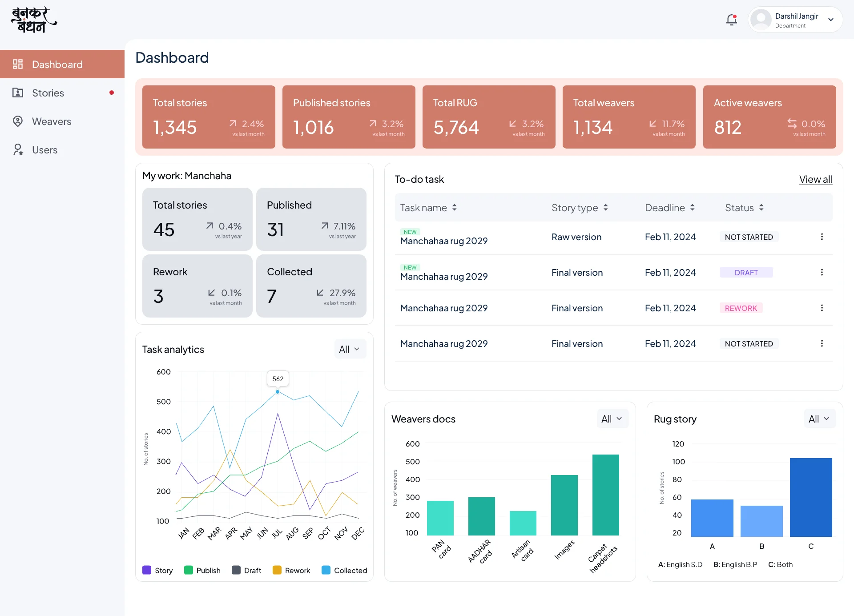Open the Weavers docs All filter
Image resolution: width=854 pixels, height=616 pixels.
(612, 419)
